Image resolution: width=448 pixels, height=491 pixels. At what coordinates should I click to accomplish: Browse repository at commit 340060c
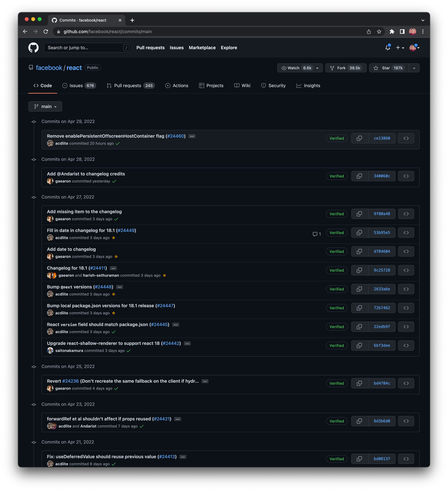(x=406, y=176)
